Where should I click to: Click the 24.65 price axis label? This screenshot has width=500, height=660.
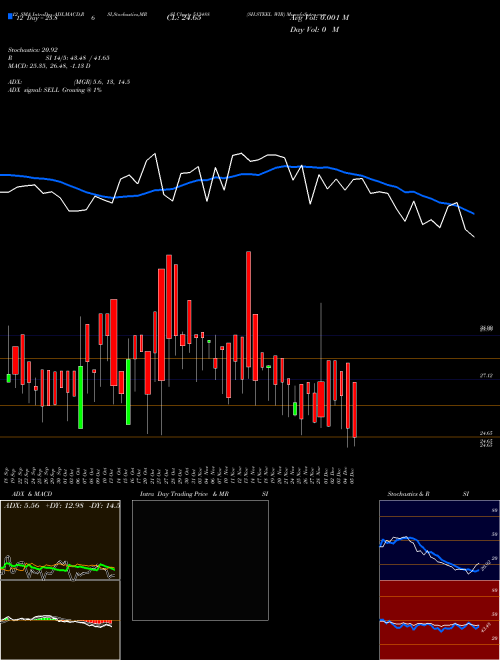[x=486, y=433]
